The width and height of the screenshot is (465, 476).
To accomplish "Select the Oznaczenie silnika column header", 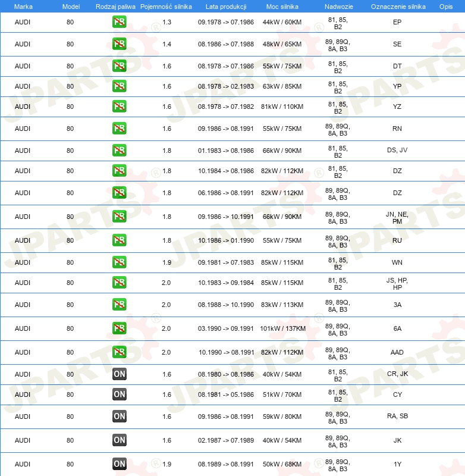I will point(398,7).
